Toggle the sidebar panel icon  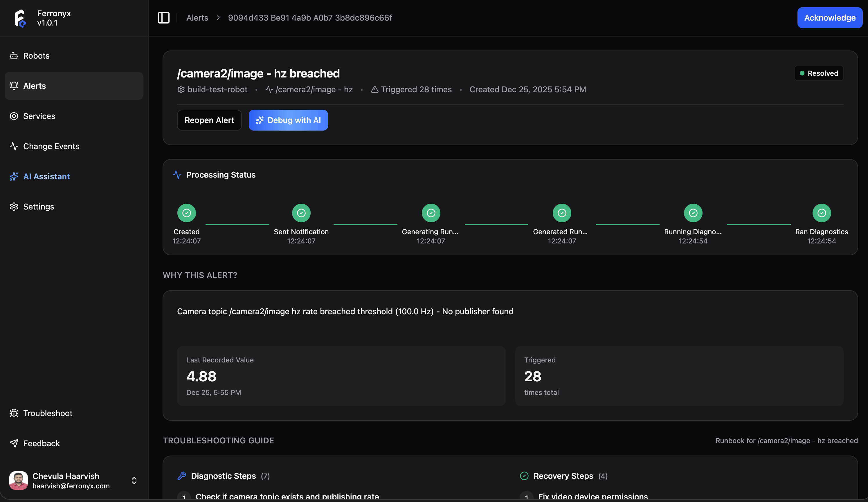[x=164, y=18]
